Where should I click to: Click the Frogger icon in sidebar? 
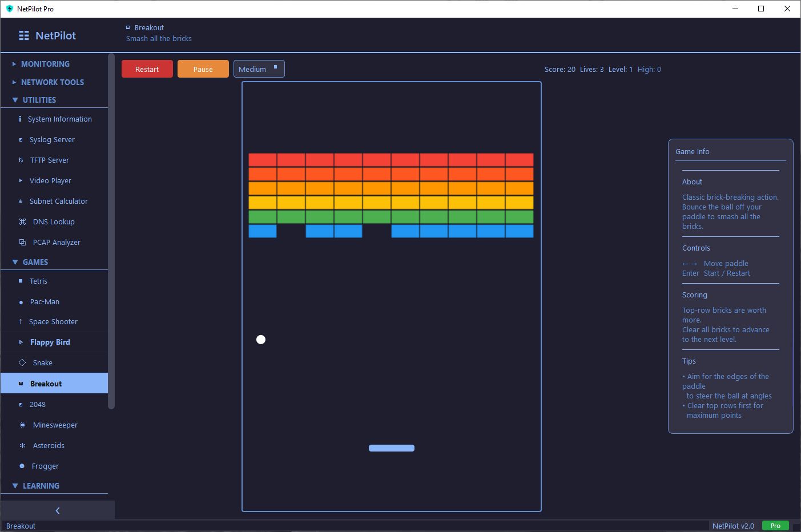pyautogui.click(x=22, y=466)
